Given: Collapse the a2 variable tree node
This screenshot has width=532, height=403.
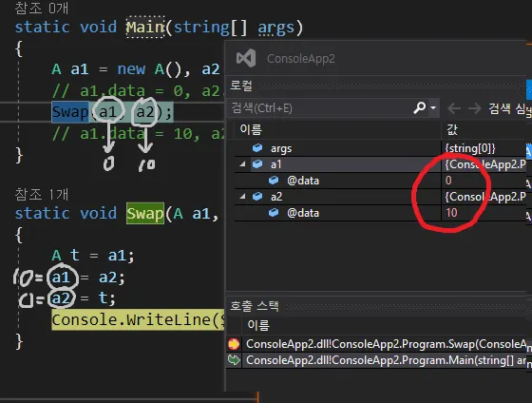Looking at the screenshot, I should [x=242, y=196].
